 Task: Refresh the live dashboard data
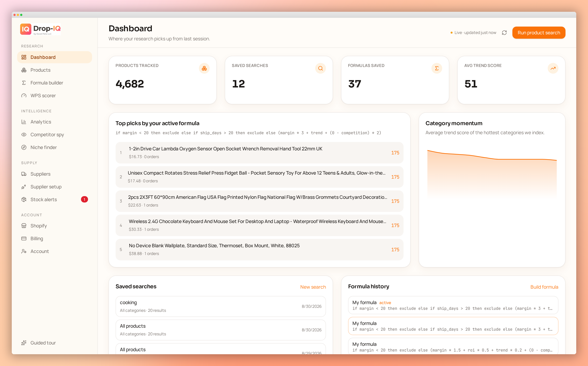[x=504, y=33]
